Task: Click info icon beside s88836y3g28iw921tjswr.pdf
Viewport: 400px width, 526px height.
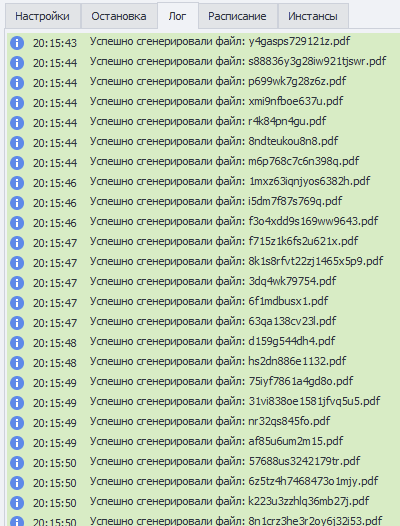Action: (x=17, y=63)
